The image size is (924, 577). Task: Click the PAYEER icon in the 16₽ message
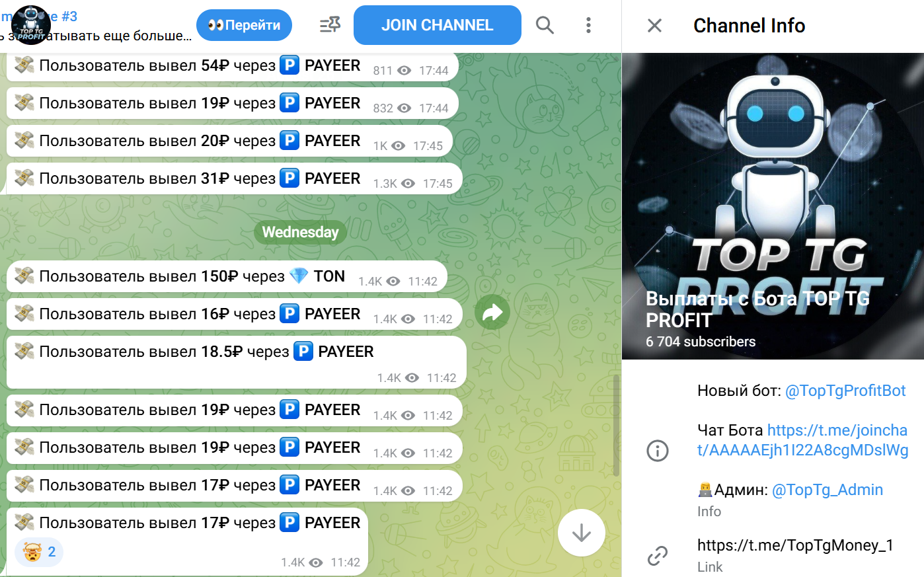click(x=289, y=314)
